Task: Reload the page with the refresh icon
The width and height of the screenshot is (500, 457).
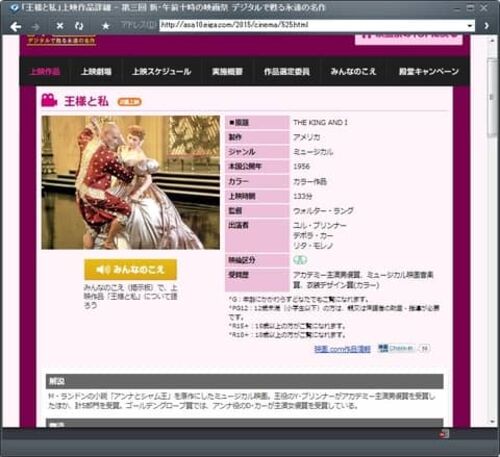Action: point(79,26)
